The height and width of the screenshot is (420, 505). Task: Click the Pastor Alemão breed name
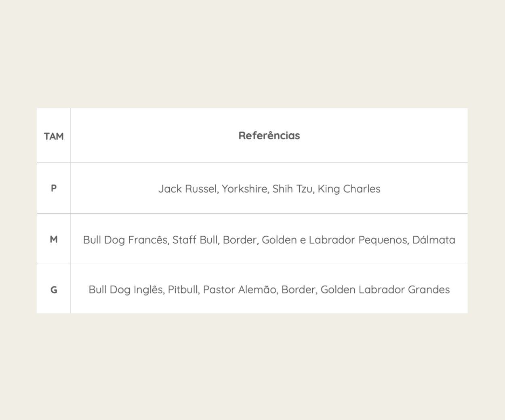point(240,290)
